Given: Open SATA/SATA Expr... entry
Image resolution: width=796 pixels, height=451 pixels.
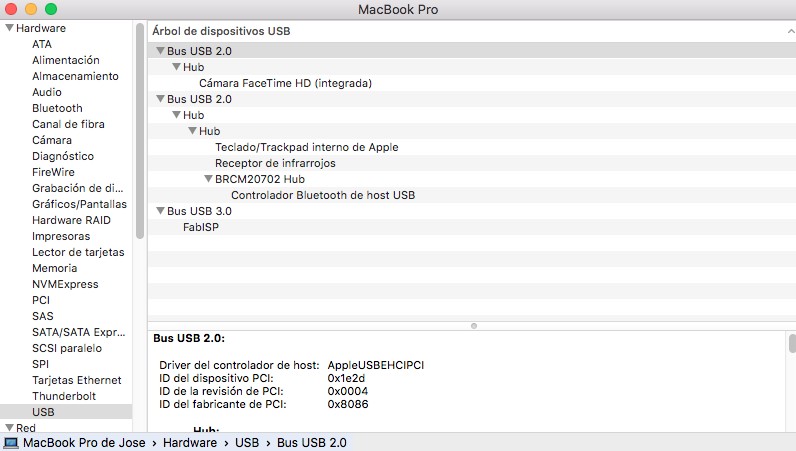Looking at the screenshot, I should [79, 332].
